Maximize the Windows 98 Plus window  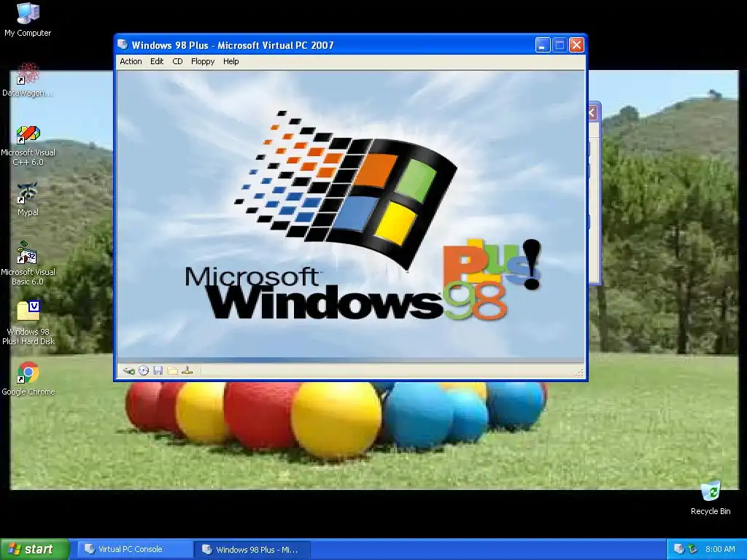point(560,45)
